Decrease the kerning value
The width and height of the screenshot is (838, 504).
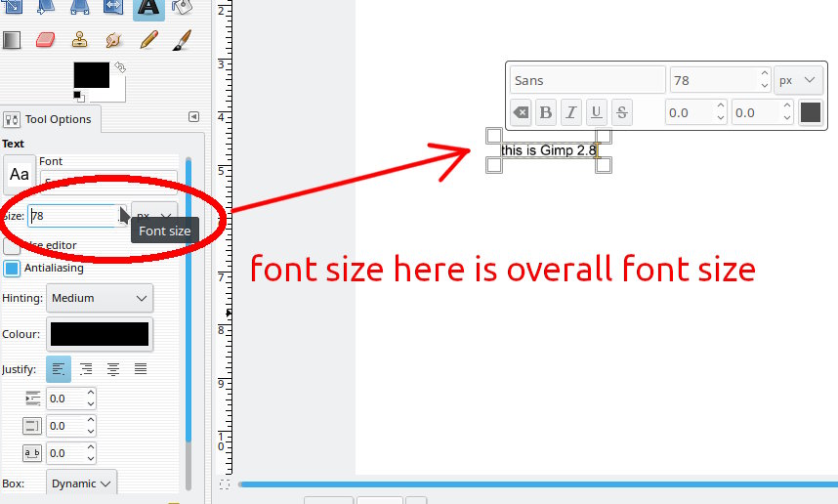click(x=787, y=118)
